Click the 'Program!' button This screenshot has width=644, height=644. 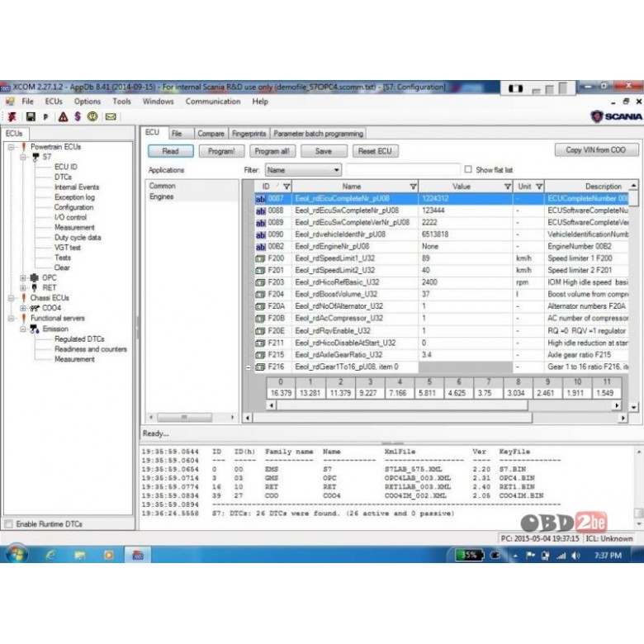221,151
